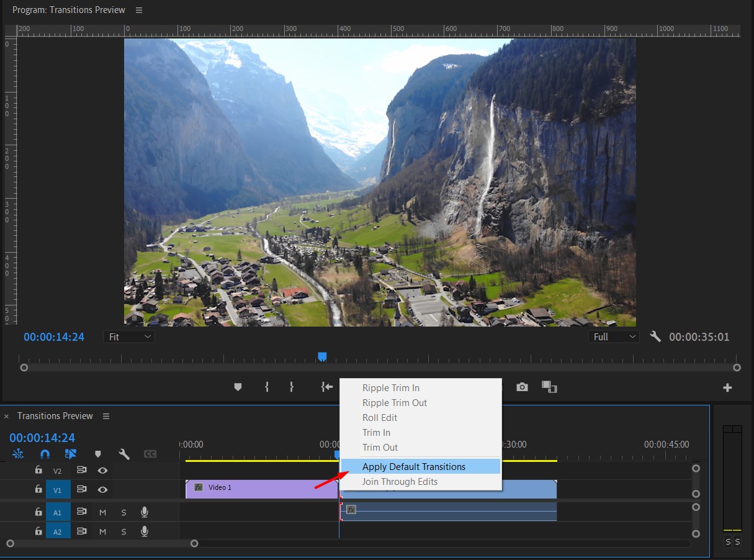
Task: Open the Fit zoom level dropdown
Action: [x=129, y=336]
